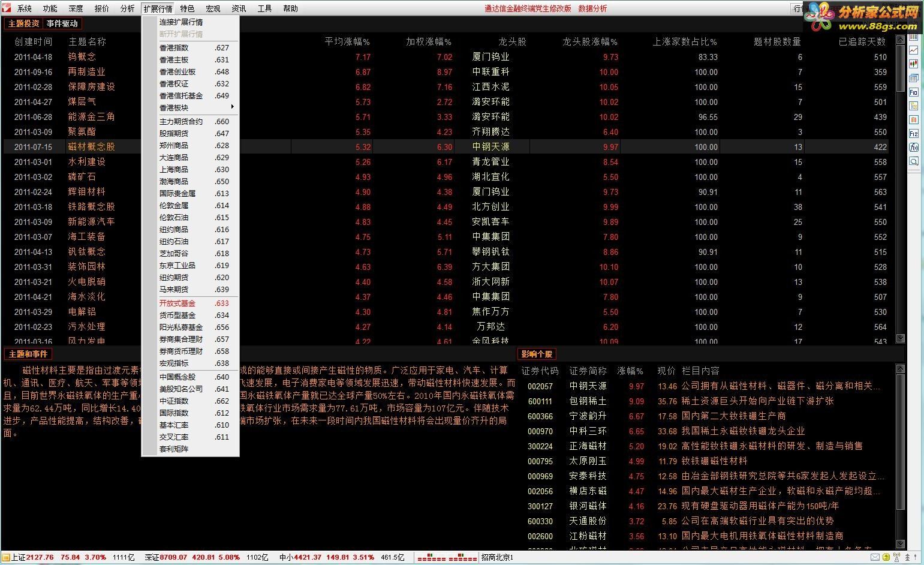Select stock 江粉磁材 in the list

(588, 536)
